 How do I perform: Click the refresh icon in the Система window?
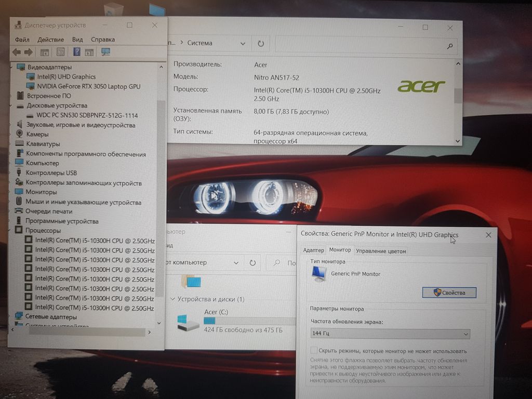coord(261,44)
